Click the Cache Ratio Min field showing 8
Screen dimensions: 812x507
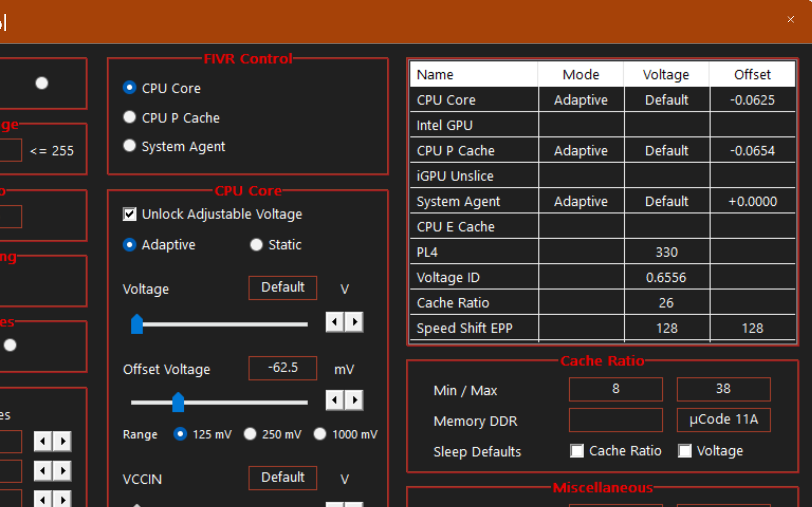[615, 389]
